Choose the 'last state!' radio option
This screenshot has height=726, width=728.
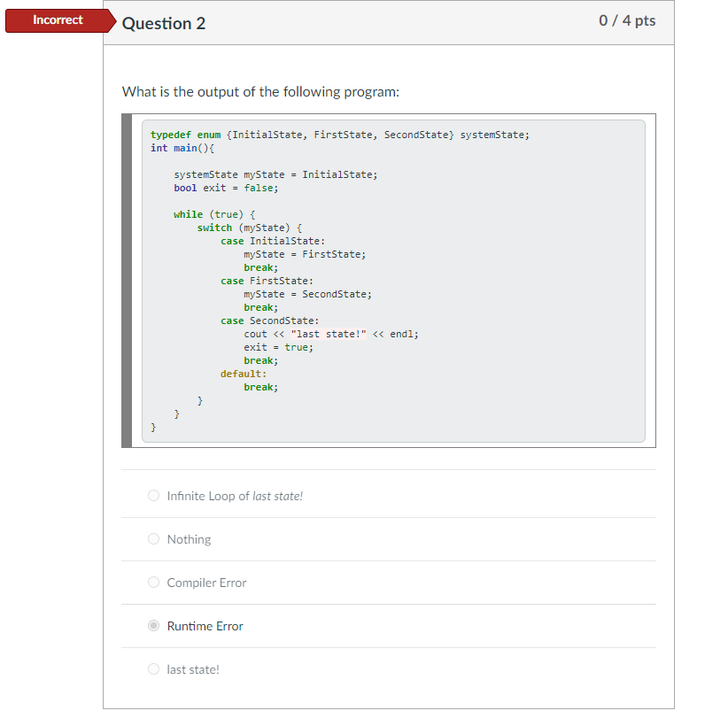[154, 669]
